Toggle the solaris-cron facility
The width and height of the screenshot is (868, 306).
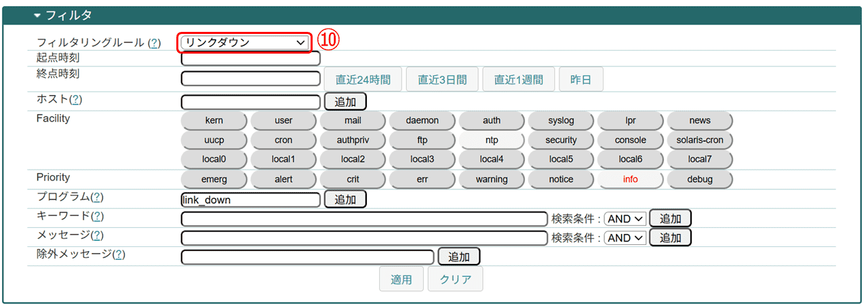700,140
